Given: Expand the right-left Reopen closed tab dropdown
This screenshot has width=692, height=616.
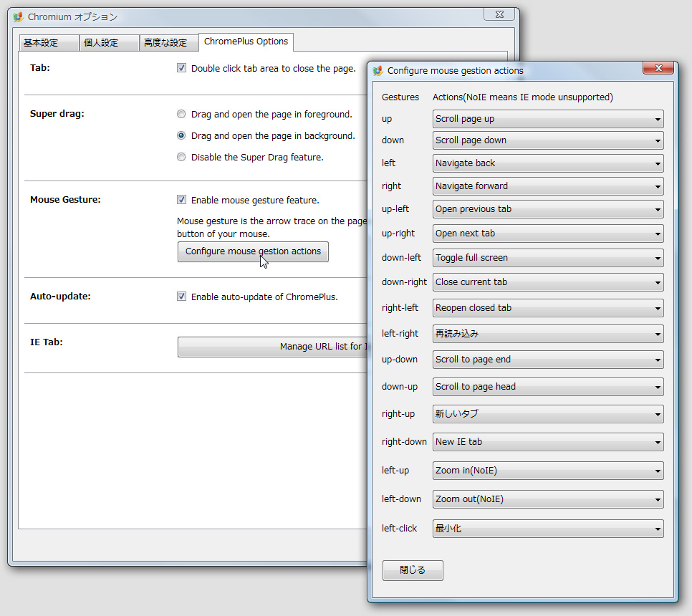Looking at the screenshot, I should 548,308.
